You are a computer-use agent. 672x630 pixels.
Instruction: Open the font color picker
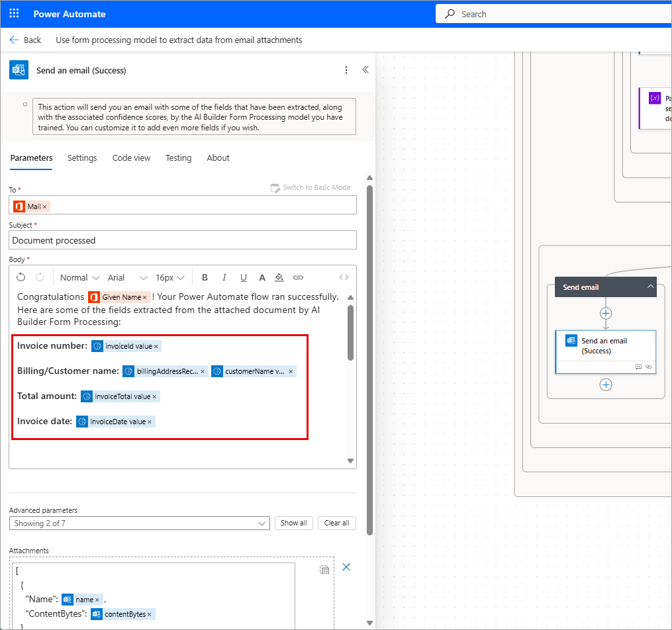[261, 277]
